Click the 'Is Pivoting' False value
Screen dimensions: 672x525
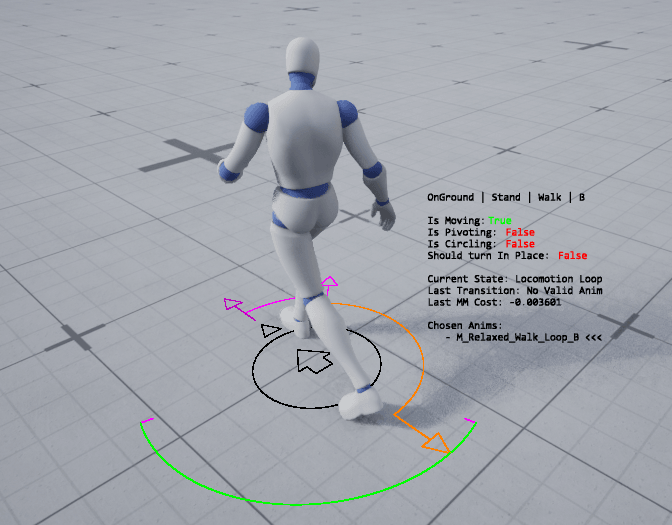520,232
